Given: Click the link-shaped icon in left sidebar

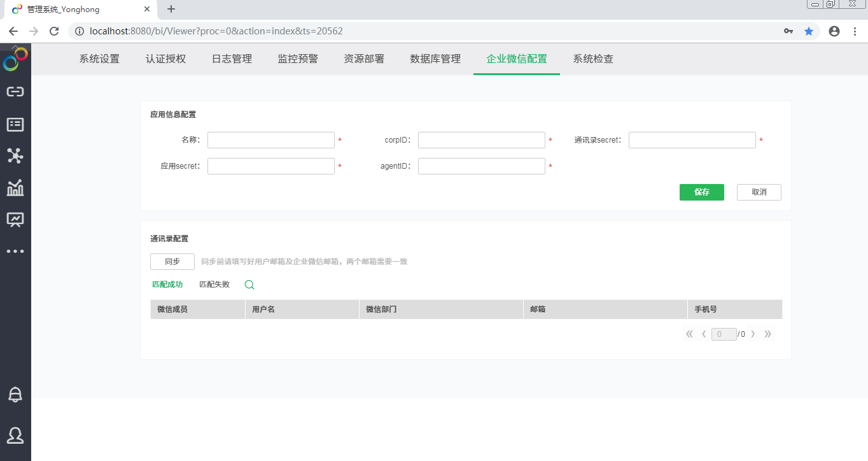Looking at the screenshot, I should tap(15, 92).
